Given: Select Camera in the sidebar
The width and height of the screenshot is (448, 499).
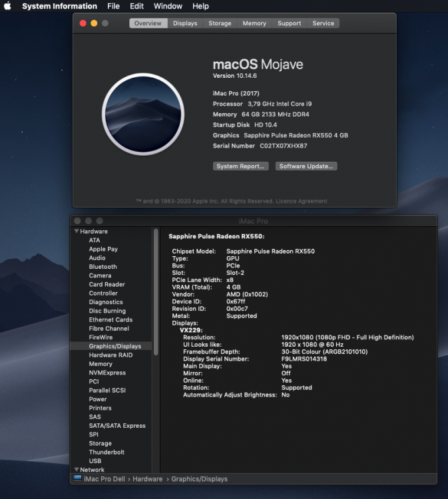Looking at the screenshot, I should coord(100,275).
